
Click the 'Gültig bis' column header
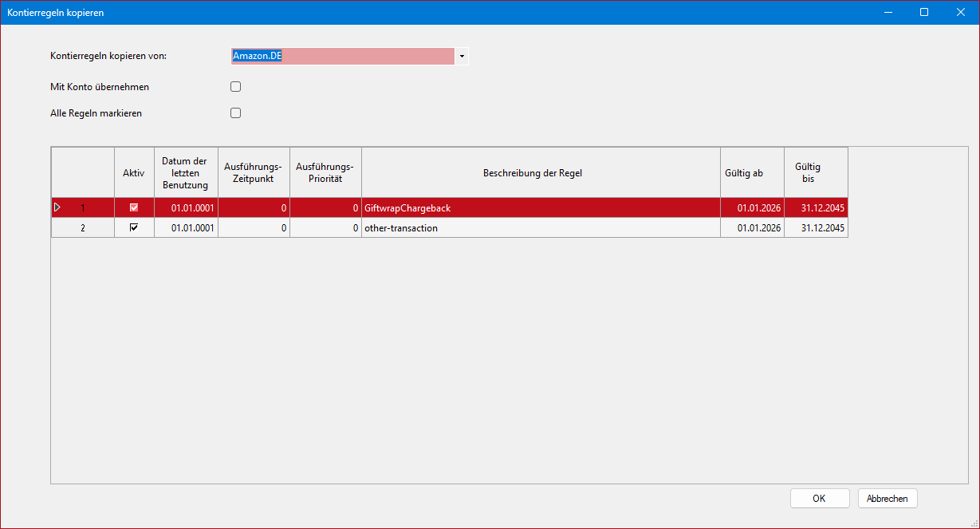[x=816, y=173]
